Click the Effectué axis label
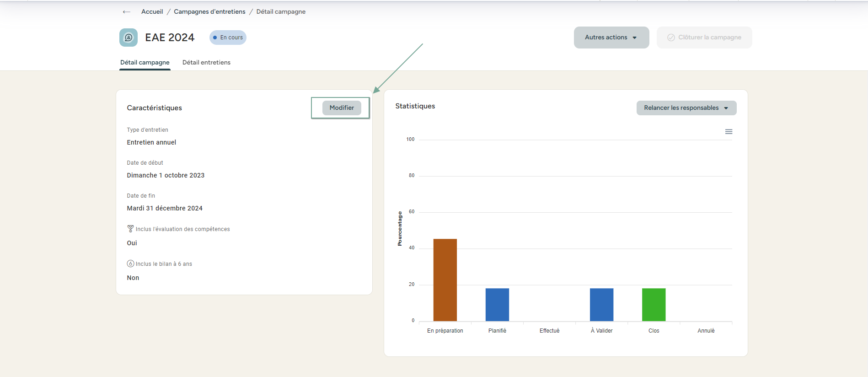The height and width of the screenshot is (377, 868). tap(549, 331)
